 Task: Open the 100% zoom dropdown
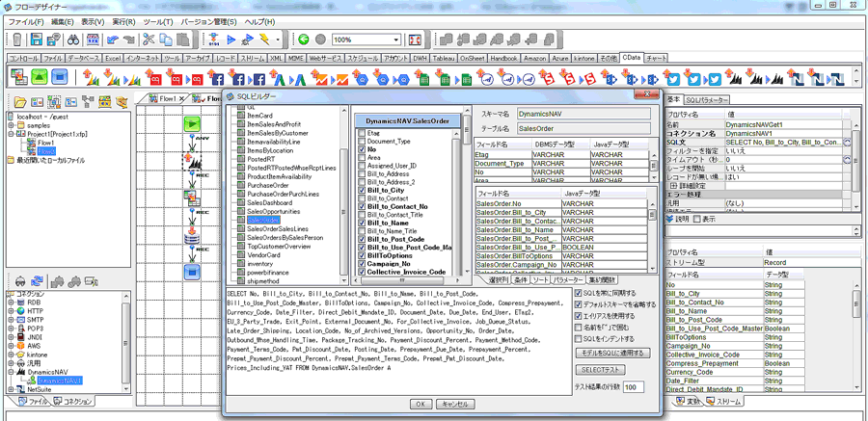click(x=396, y=39)
